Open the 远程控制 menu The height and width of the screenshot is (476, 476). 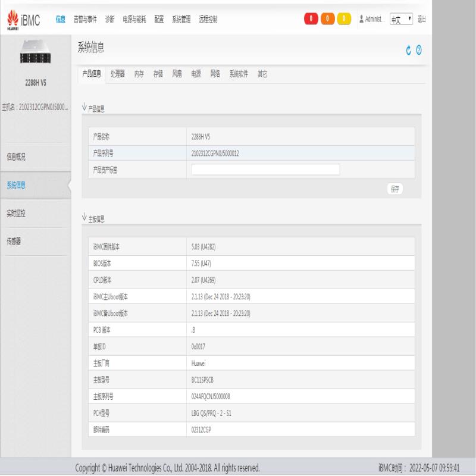coord(208,20)
